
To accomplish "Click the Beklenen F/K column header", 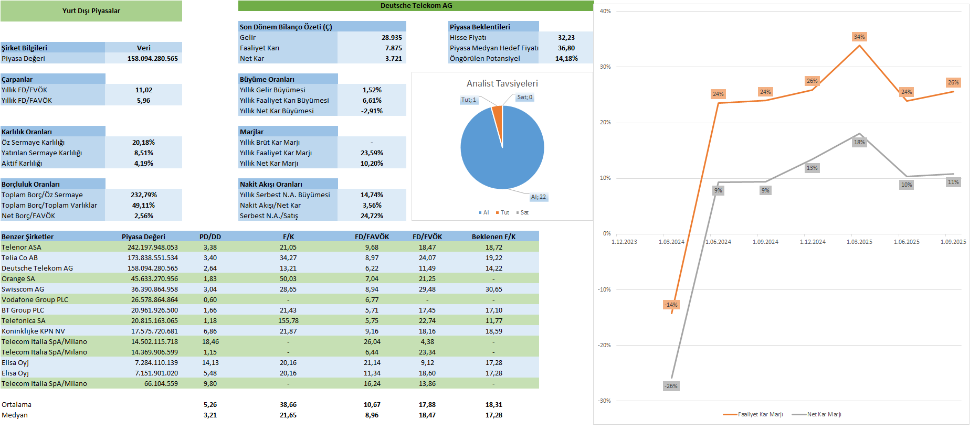I will click(x=493, y=237).
